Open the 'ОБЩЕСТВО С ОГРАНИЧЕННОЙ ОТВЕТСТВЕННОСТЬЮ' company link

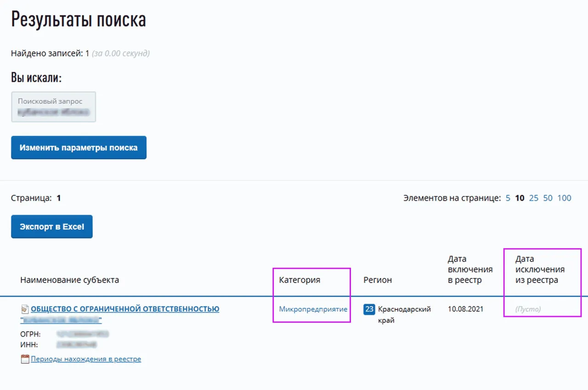(125, 309)
